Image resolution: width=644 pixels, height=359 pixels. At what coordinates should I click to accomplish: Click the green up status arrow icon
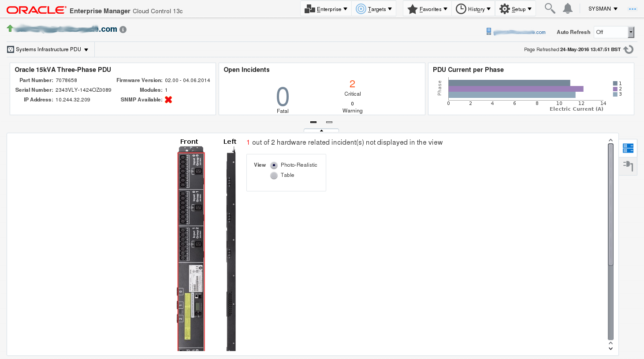[x=10, y=28]
